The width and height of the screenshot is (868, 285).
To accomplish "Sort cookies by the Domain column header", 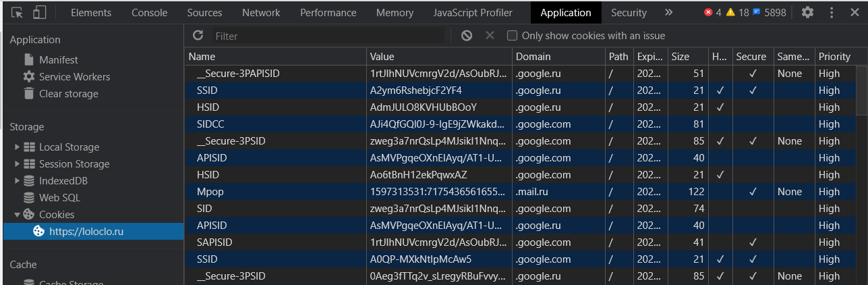I will coord(558,57).
